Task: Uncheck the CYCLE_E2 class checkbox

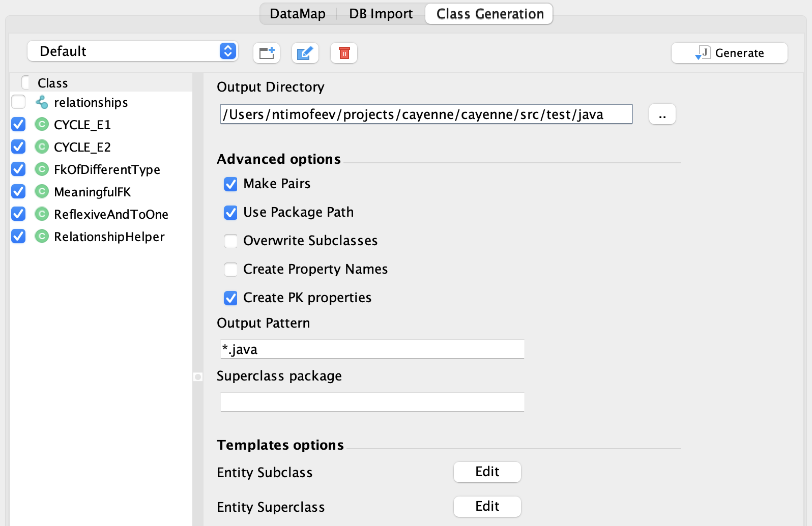Action: click(x=18, y=147)
